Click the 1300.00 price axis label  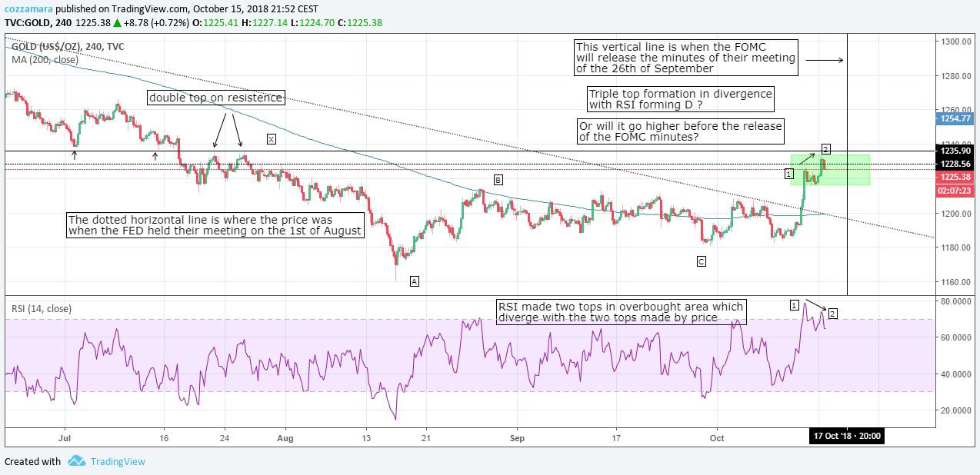(956, 42)
